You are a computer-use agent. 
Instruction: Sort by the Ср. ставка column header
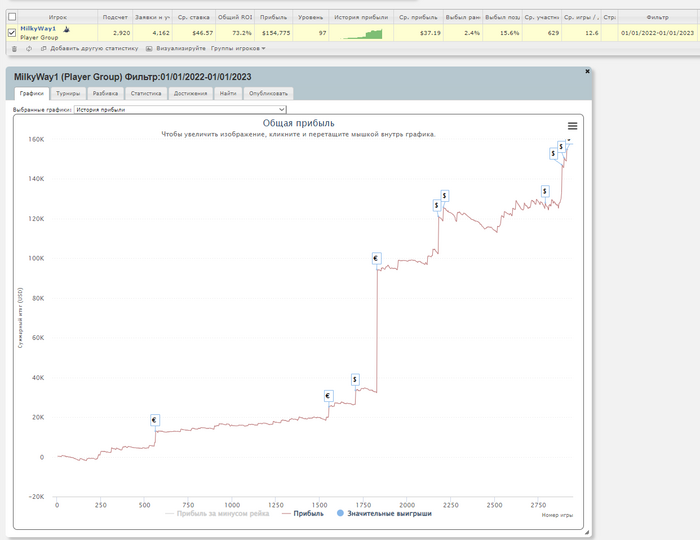click(x=194, y=17)
